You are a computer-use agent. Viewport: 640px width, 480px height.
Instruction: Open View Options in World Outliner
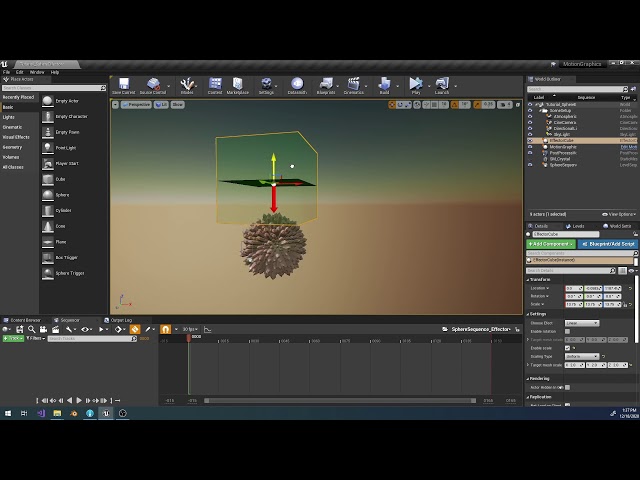click(x=619, y=214)
